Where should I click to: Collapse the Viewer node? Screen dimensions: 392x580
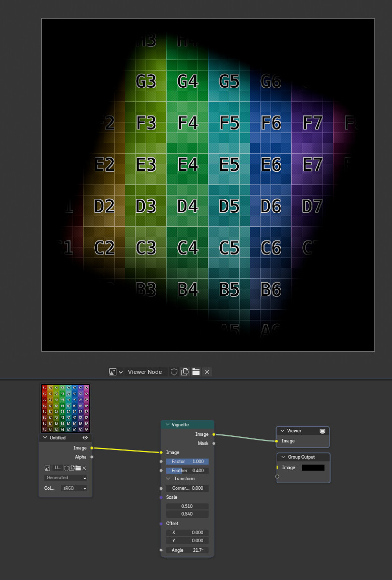tap(283, 431)
